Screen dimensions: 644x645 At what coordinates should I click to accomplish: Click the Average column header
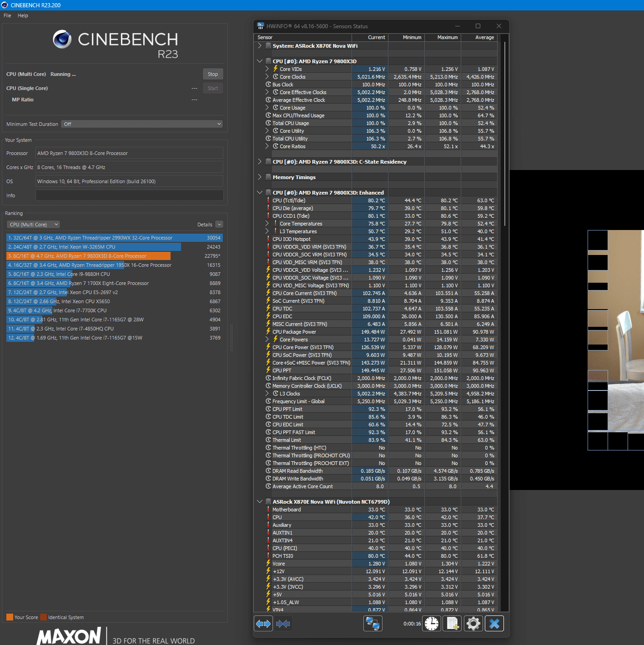479,37
